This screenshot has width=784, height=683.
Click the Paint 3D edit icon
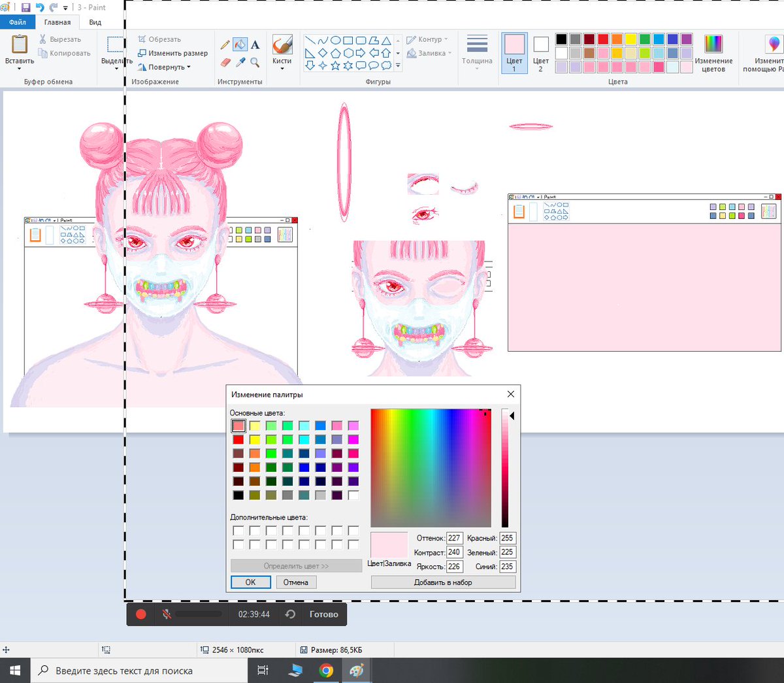tap(774, 44)
